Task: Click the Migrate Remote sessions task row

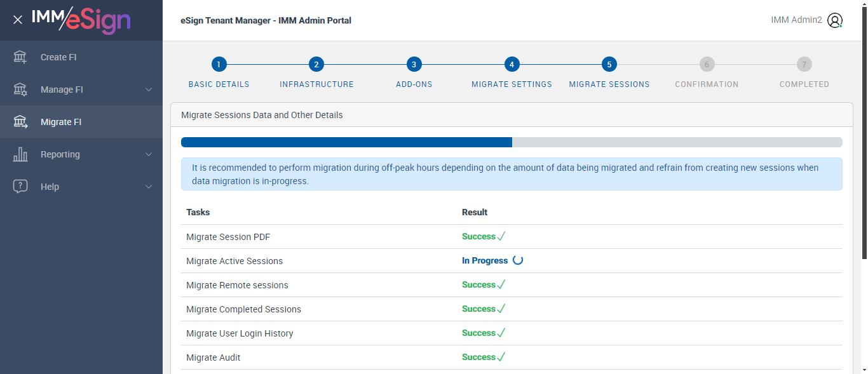Action: [512, 285]
